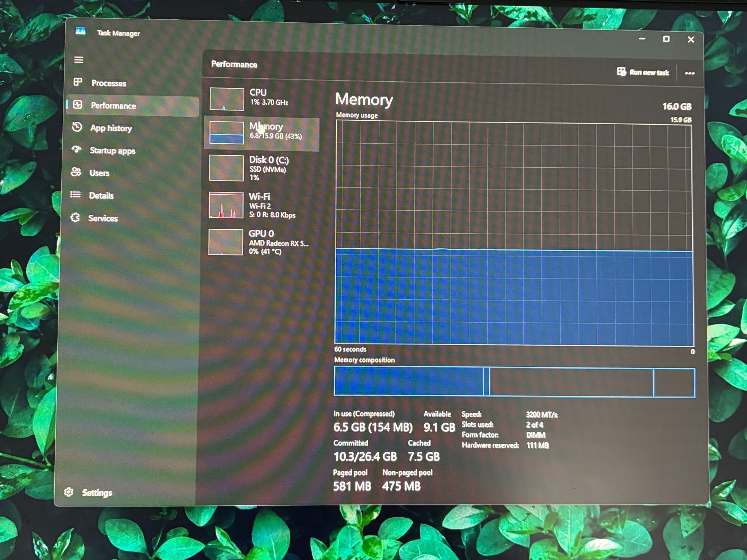Select the Disk 0 (C:) mini graph
This screenshot has width=747, height=560.
tap(226, 168)
